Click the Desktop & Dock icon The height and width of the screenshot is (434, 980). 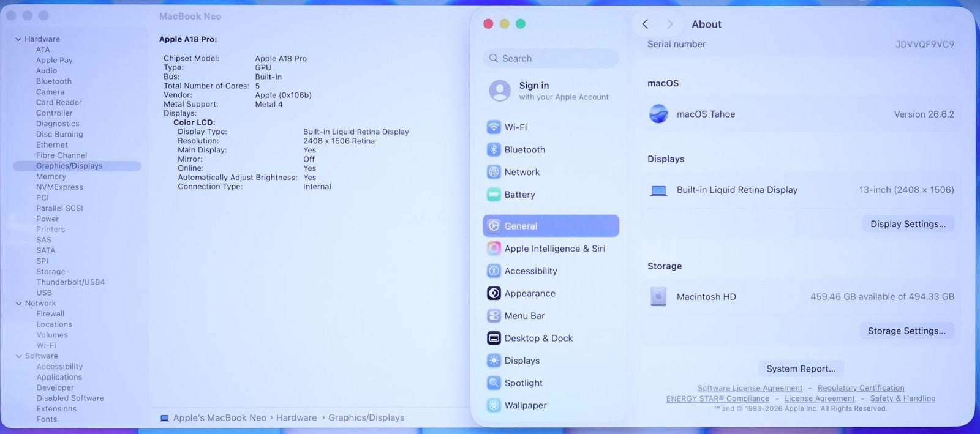pos(494,338)
